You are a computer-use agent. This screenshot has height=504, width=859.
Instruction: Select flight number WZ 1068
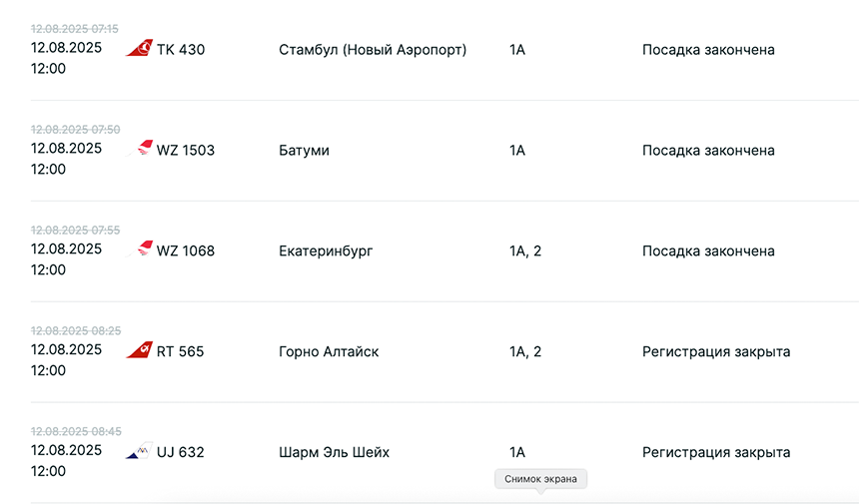coord(185,252)
